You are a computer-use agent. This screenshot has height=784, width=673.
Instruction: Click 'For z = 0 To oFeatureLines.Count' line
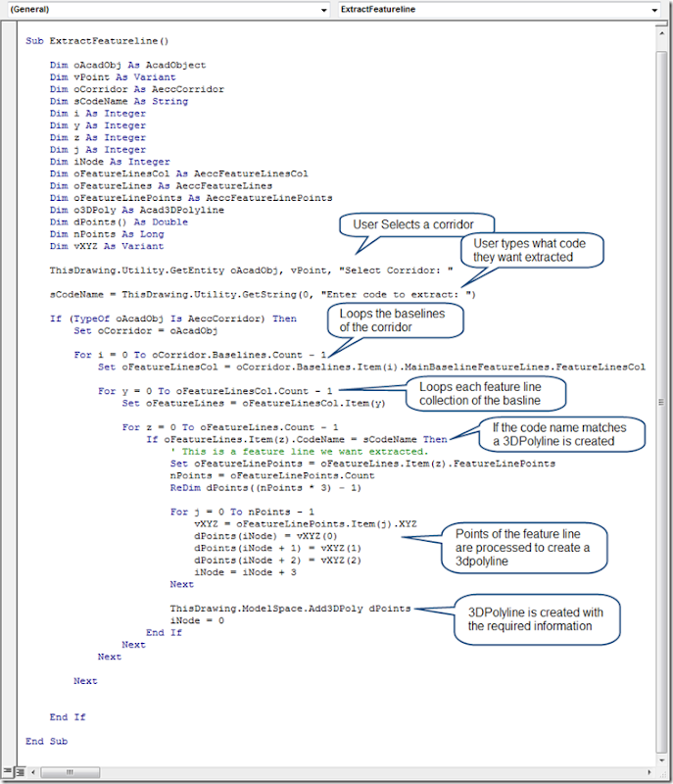(x=230, y=427)
